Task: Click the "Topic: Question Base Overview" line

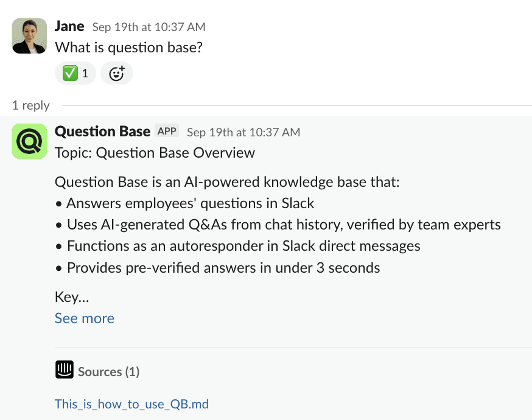Action: click(155, 153)
